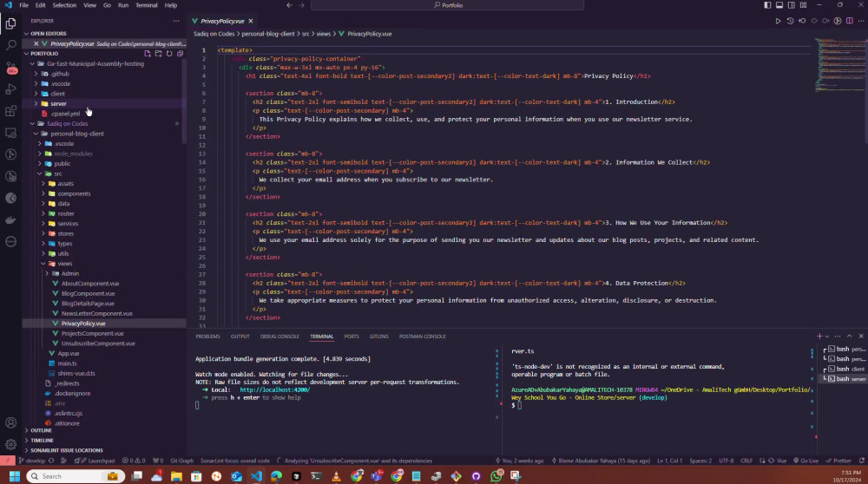Toggle Prettier formatter status item
This screenshot has height=484, width=868.
[838, 461]
